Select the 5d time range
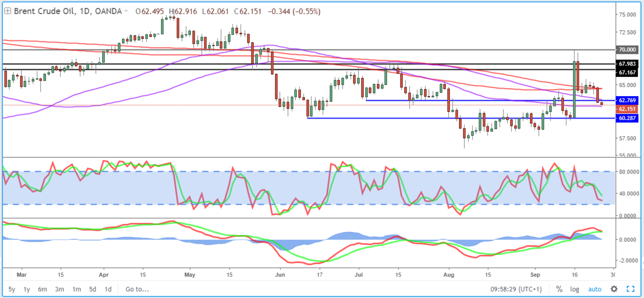 [x=93, y=289]
